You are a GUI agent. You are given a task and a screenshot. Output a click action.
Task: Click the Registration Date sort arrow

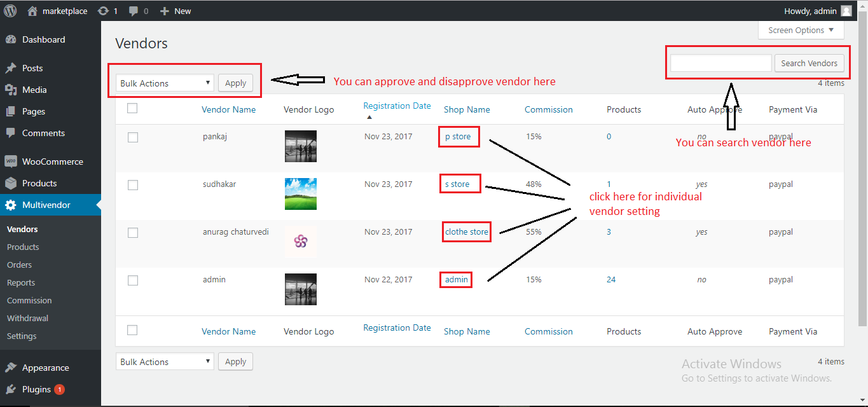[x=369, y=117]
